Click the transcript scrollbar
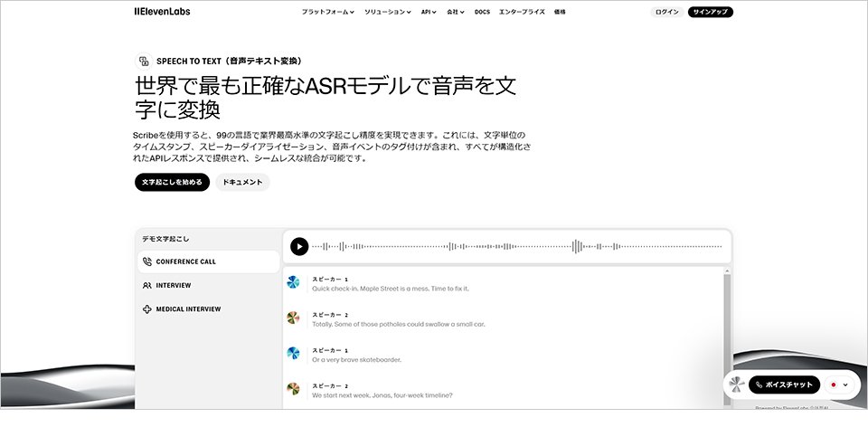This screenshot has height=437, width=868. [x=727, y=341]
